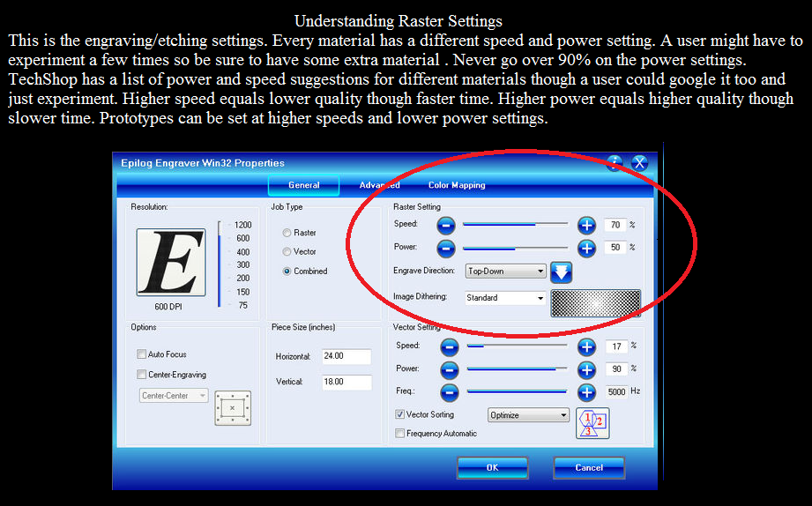Click the large E resolution preview

[x=171, y=262]
